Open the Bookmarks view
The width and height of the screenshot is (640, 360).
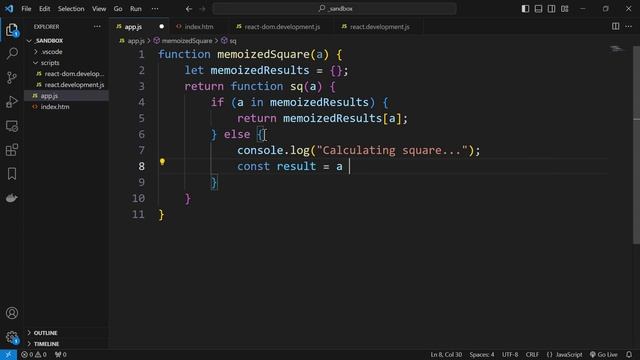point(12,174)
